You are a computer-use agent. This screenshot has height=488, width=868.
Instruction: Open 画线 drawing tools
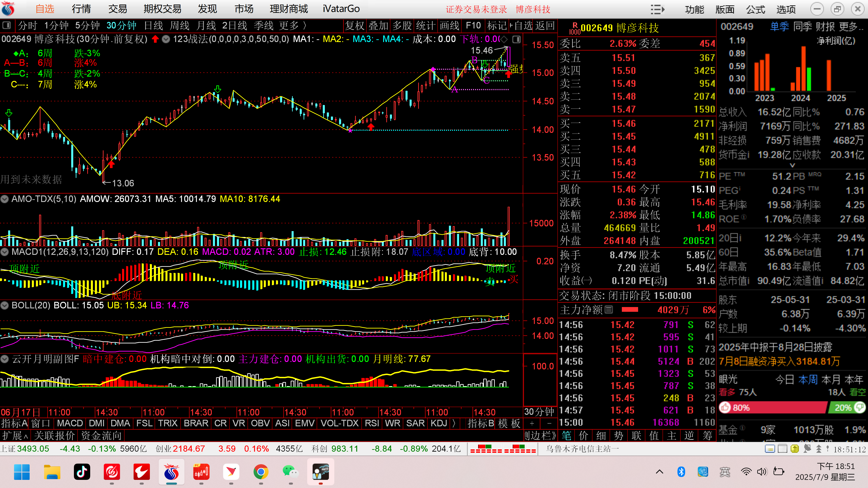(450, 26)
